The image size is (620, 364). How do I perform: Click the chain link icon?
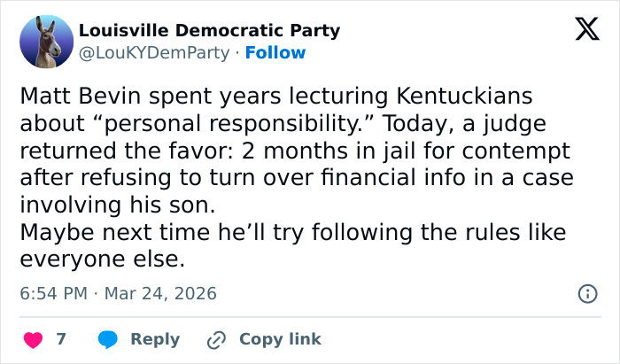pos(215,339)
